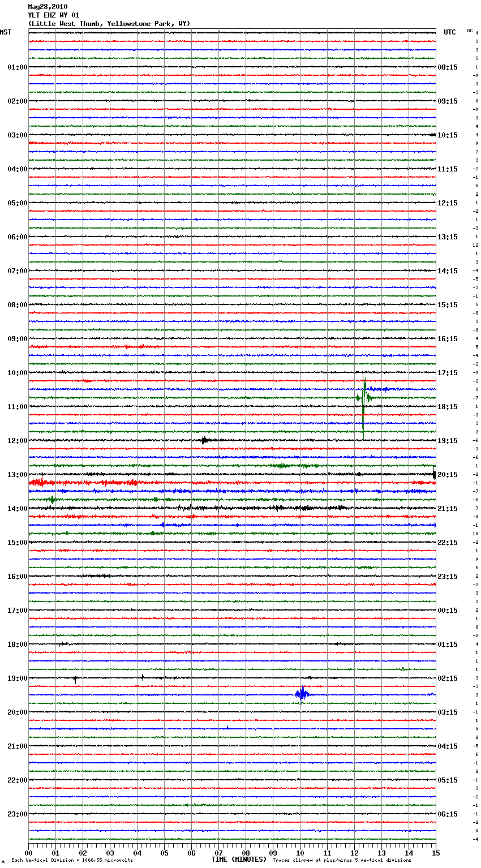Click the 'Traces clipped at plus/minus 5' footnote
The width and height of the screenshot is (481, 868).
pyautogui.click(x=342, y=860)
